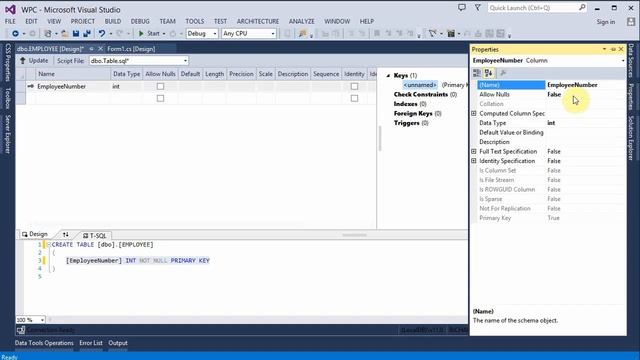Expand Full Text Specification property
This screenshot has width=640, height=360.
[474, 151]
